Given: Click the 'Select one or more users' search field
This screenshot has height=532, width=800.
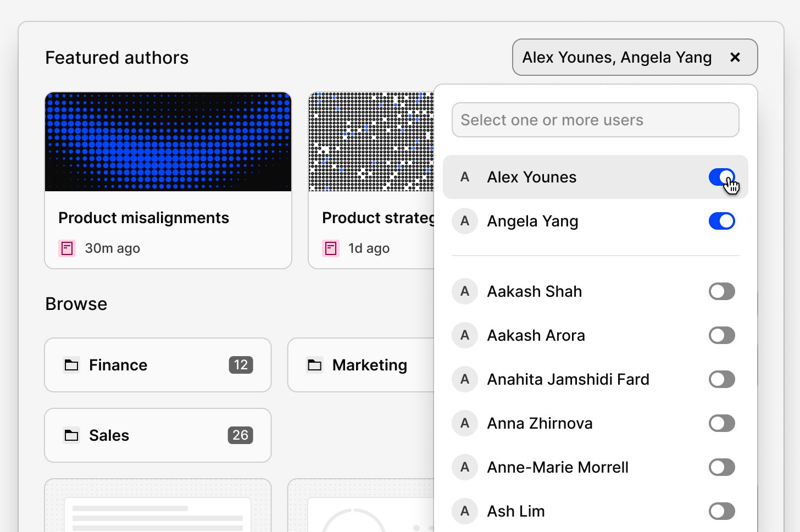Looking at the screenshot, I should click(595, 120).
